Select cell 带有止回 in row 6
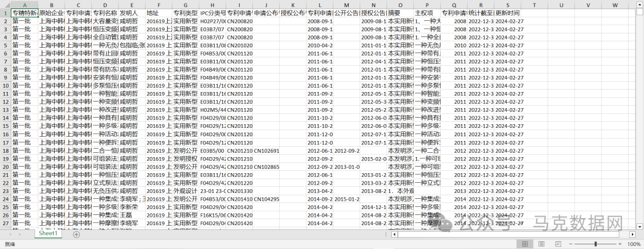 (x=105, y=54)
